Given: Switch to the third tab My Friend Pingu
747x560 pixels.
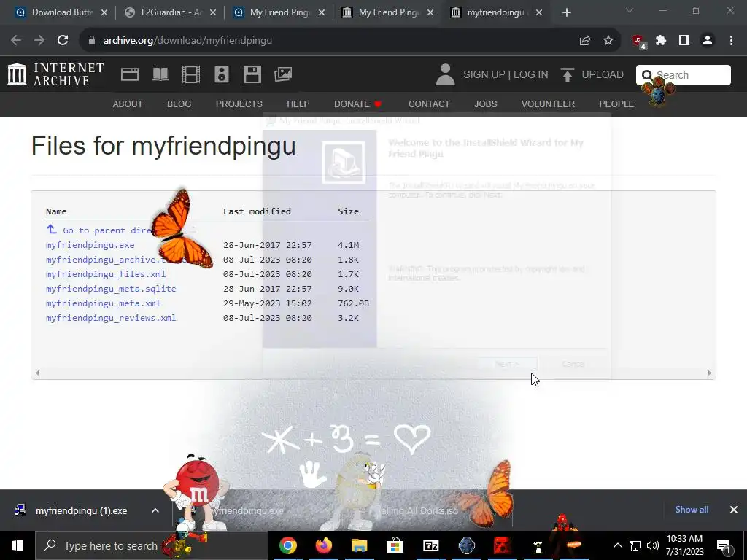Looking at the screenshot, I should click(x=279, y=12).
